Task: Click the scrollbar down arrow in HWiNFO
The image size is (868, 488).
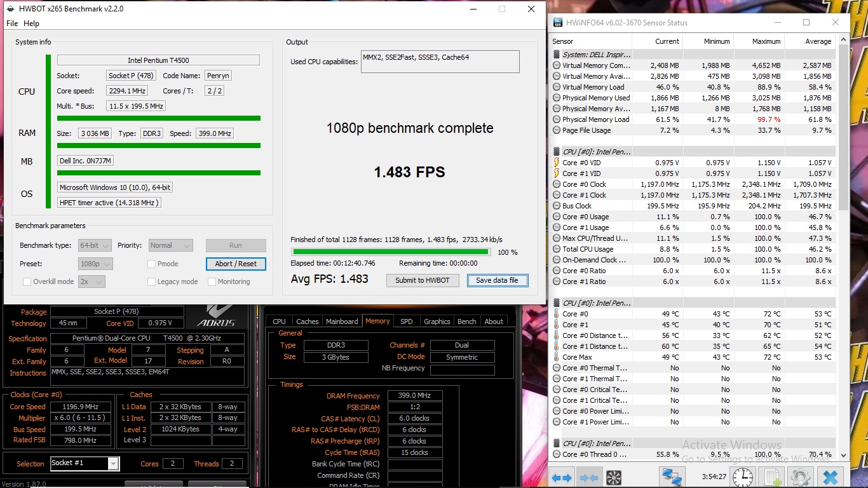Action: pyautogui.click(x=844, y=454)
